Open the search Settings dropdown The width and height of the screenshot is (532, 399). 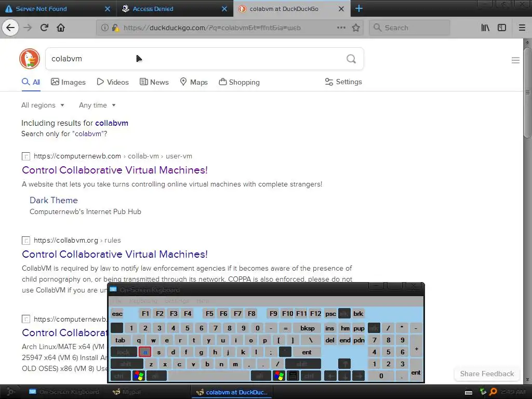[x=343, y=82]
